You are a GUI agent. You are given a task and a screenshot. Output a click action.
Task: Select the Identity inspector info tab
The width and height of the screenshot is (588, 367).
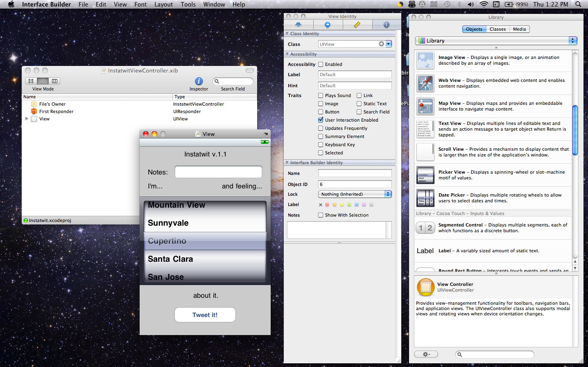[386, 25]
